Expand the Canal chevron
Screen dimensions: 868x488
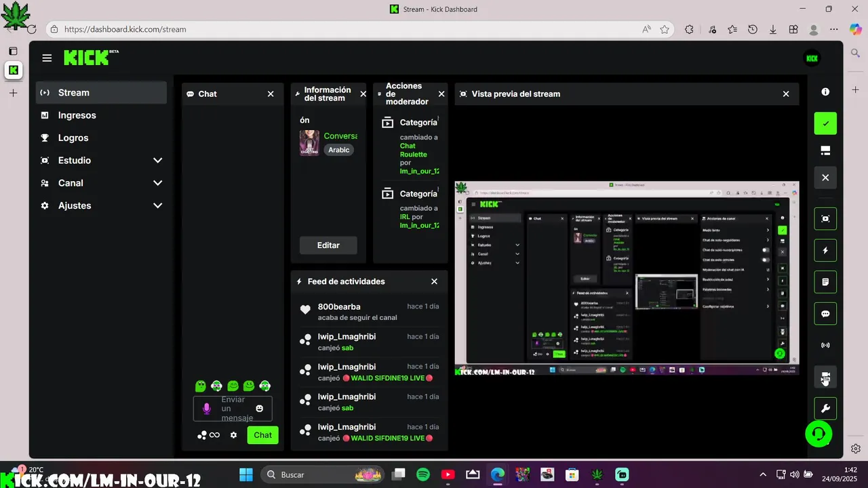point(157,183)
